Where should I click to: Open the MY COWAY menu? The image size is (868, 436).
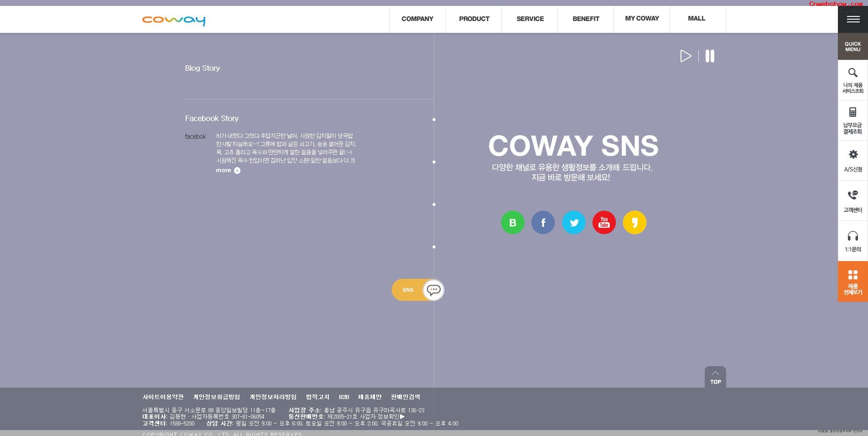(642, 19)
